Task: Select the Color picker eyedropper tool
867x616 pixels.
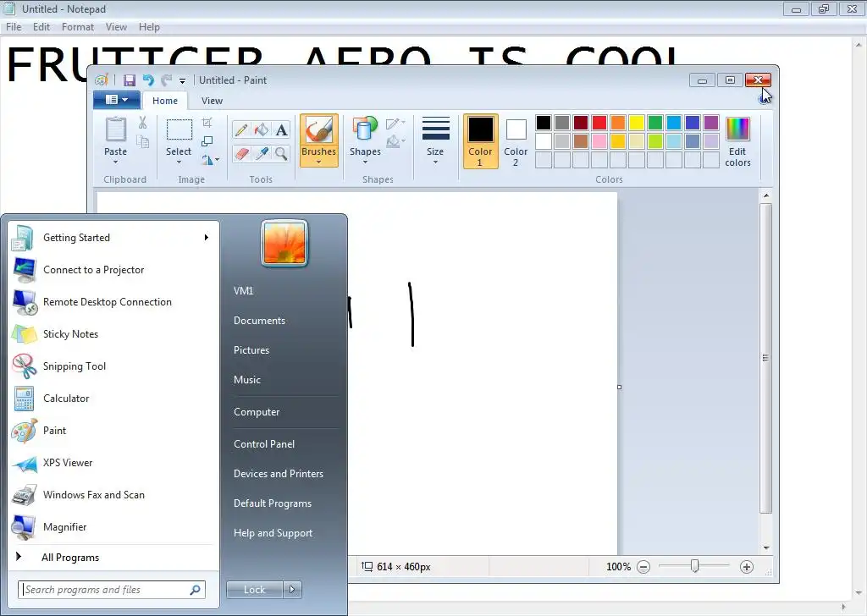Action: [x=261, y=153]
